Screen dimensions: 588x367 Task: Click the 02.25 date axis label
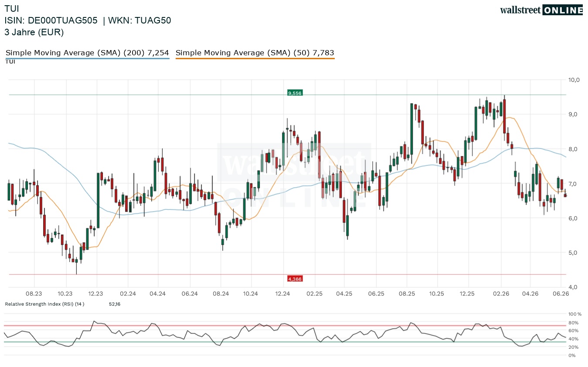[x=314, y=294]
